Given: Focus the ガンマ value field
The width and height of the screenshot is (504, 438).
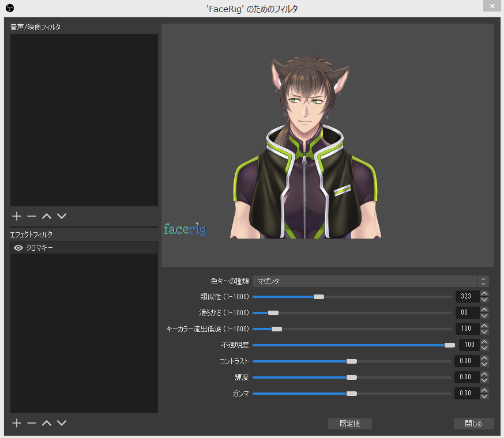Looking at the screenshot, I should click(x=467, y=393).
